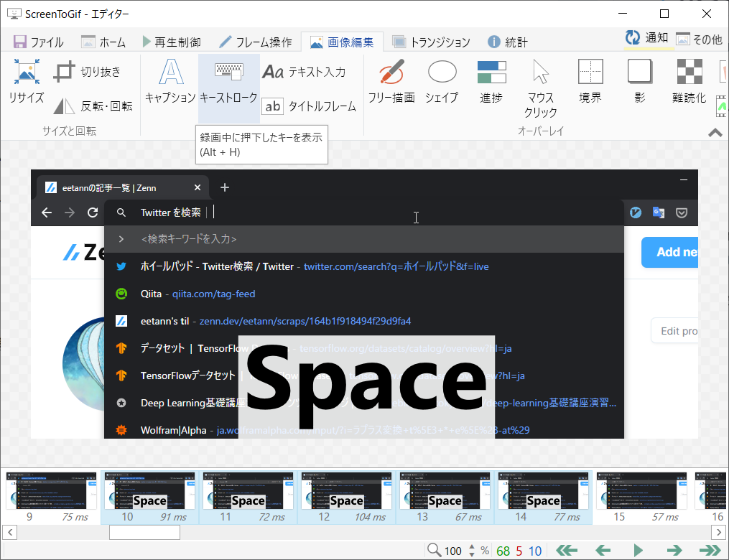729x560 pixels.
Task: Select frame 14 thumbnail
Action: click(x=543, y=498)
